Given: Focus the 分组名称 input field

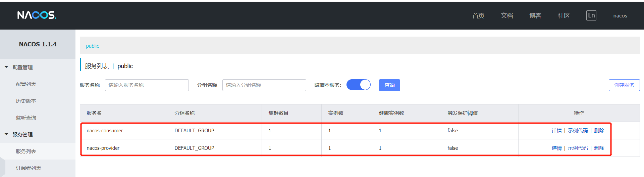Looking at the screenshot, I should [x=264, y=85].
